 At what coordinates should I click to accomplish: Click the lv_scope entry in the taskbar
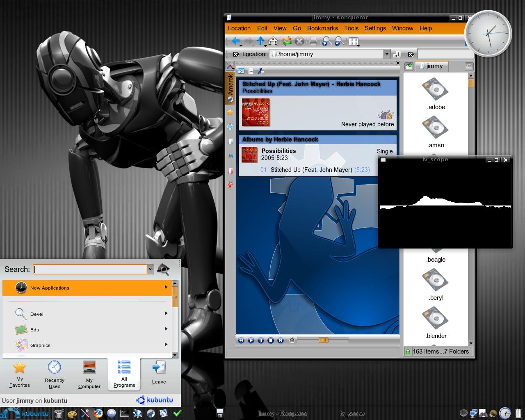point(352,413)
